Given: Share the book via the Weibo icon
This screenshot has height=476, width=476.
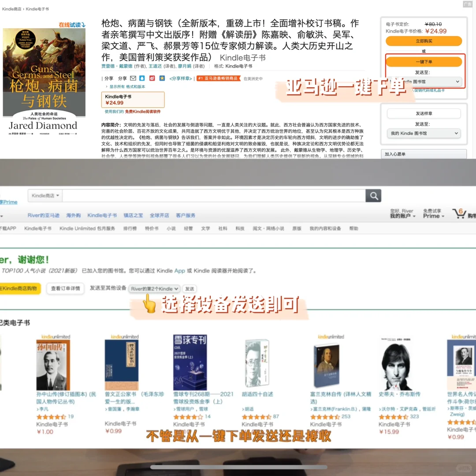Looking at the screenshot, I should [x=152, y=78].
